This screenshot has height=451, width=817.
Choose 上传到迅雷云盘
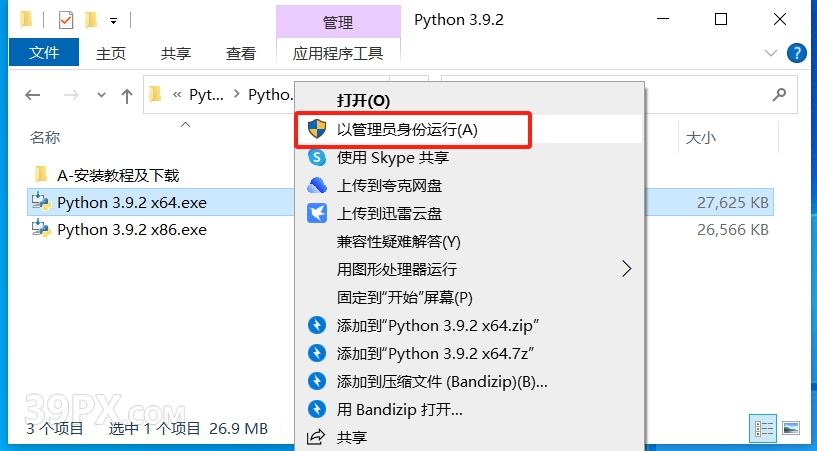(469, 214)
